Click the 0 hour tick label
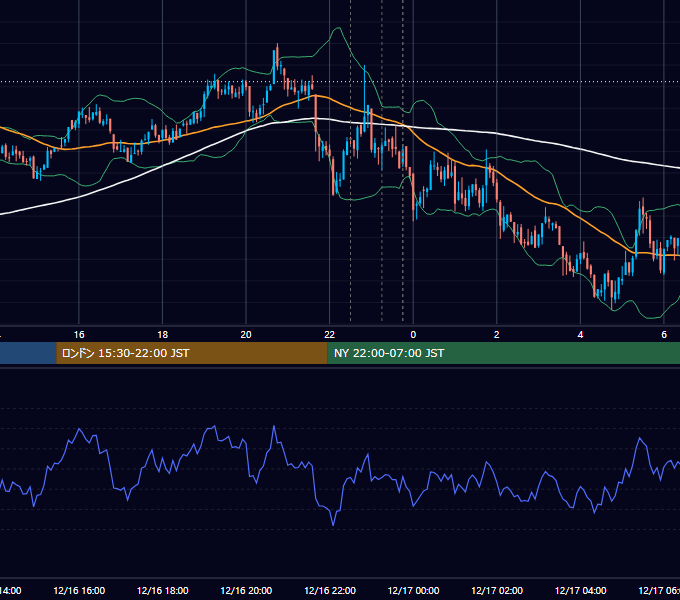680x600 pixels. point(413,335)
